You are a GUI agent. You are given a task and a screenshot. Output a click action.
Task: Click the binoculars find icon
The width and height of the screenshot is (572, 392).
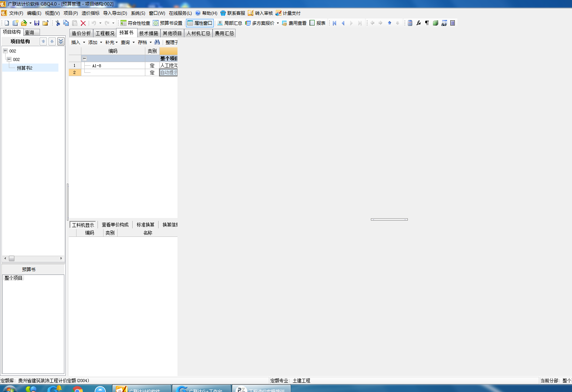[157, 42]
